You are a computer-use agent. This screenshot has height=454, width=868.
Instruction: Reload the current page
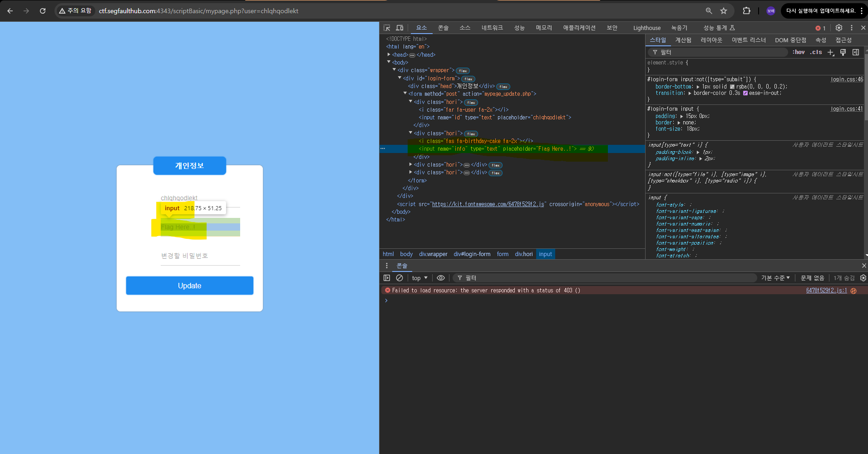tap(43, 11)
